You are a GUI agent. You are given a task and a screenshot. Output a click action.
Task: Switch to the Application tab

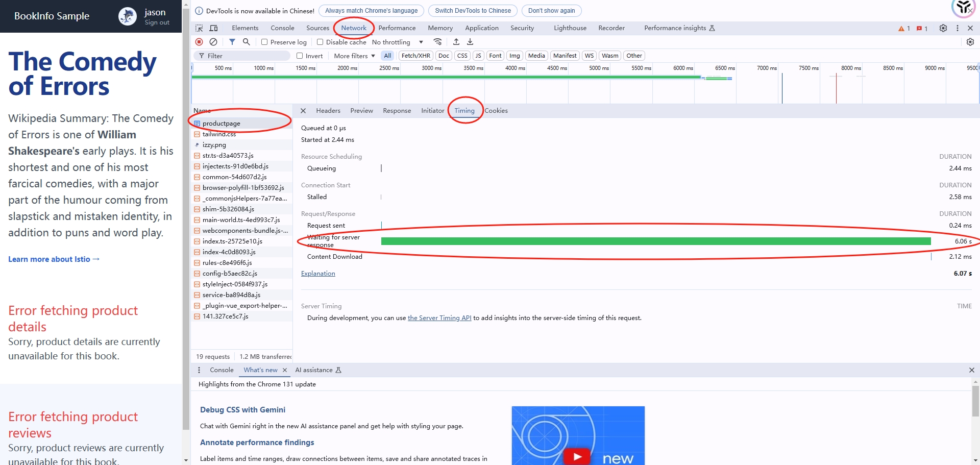coord(482,28)
